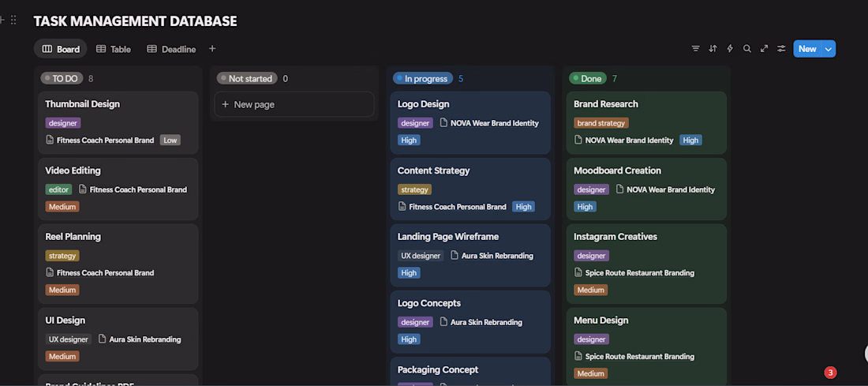Click page icon on Landing Page Wireframe card
868x386 pixels.
455,255
